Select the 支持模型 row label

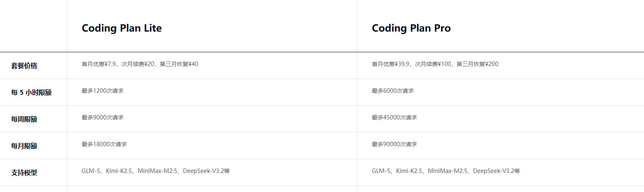point(24,173)
